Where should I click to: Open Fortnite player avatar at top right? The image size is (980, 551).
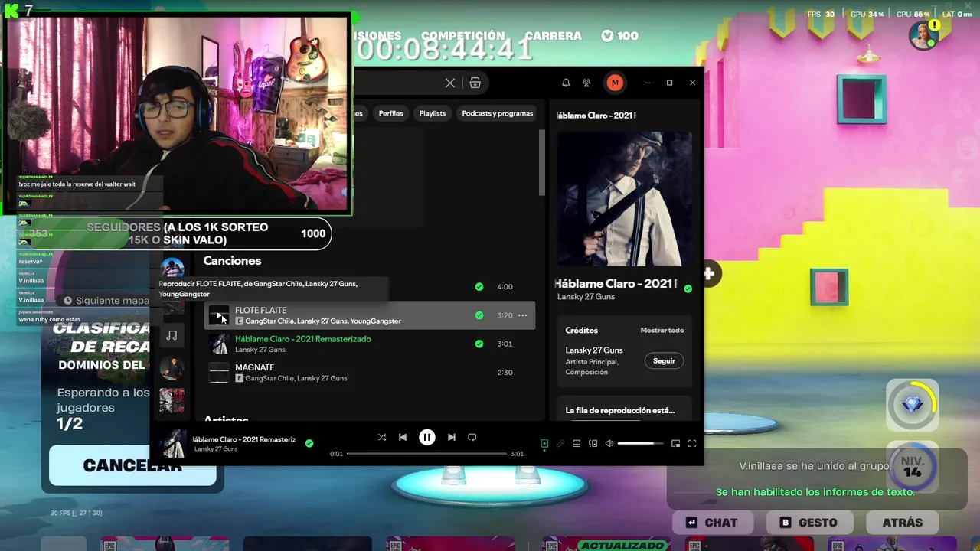[x=924, y=35]
